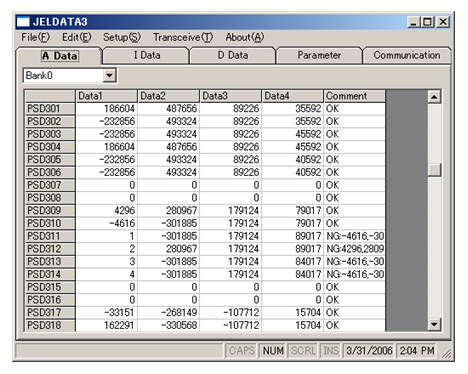Click the vertical scrollbar thumb
This screenshot has width=468, height=374.
tap(434, 170)
